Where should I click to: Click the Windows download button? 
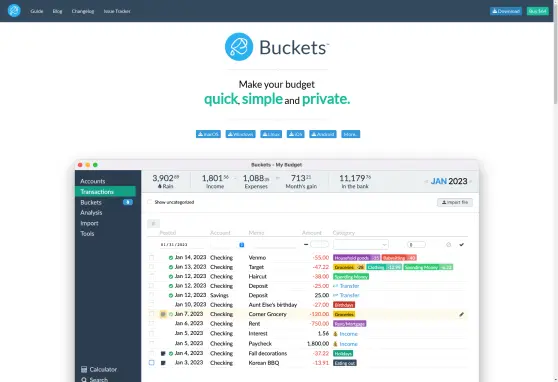tap(241, 134)
